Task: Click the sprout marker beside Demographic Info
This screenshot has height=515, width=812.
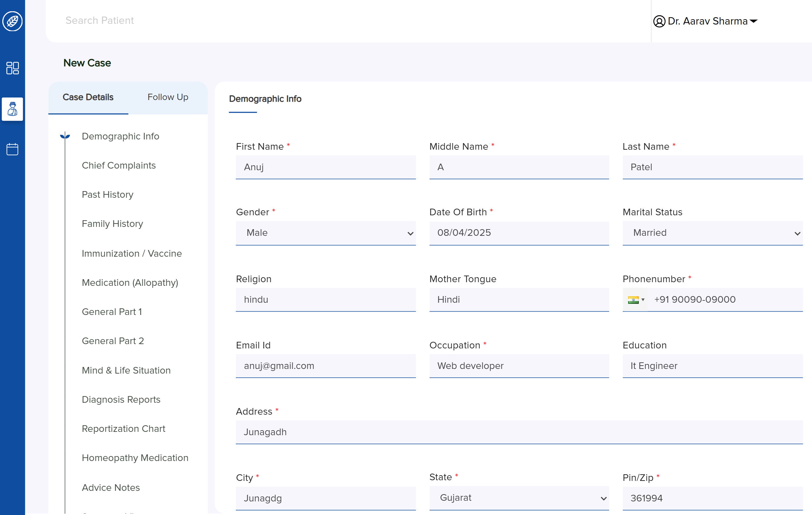Action: tap(65, 136)
